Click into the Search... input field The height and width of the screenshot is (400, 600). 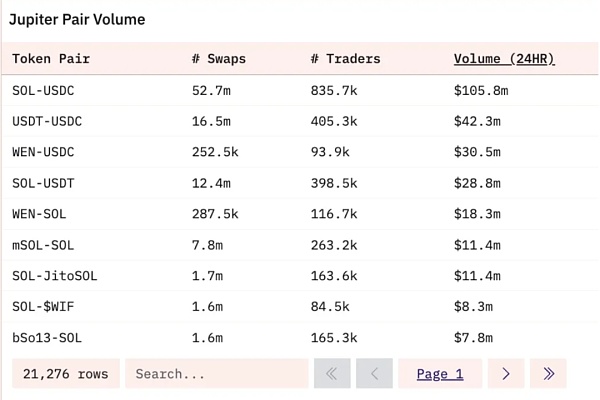coord(216,374)
